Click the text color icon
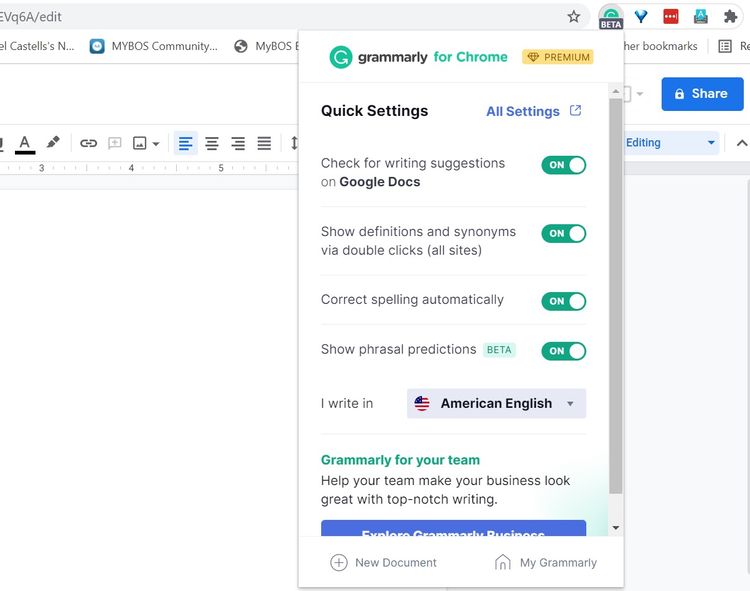 coord(25,143)
